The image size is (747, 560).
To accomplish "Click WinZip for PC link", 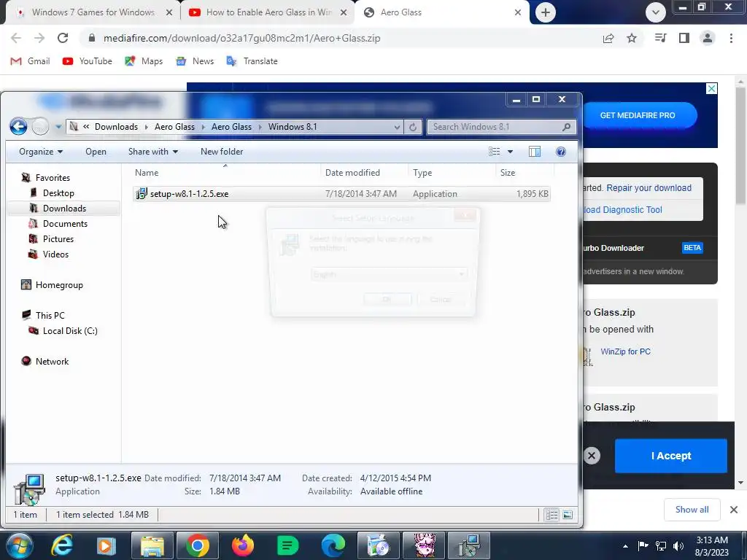I will pos(625,351).
